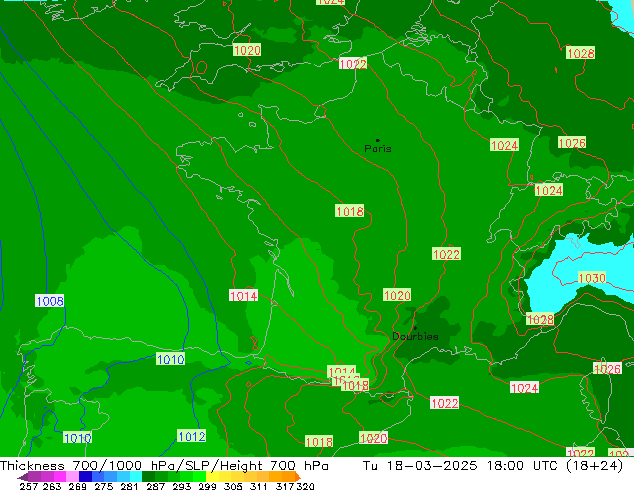Screen dimensions: 634x490
Task: Click the legend value 305
Action: [x=234, y=486]
